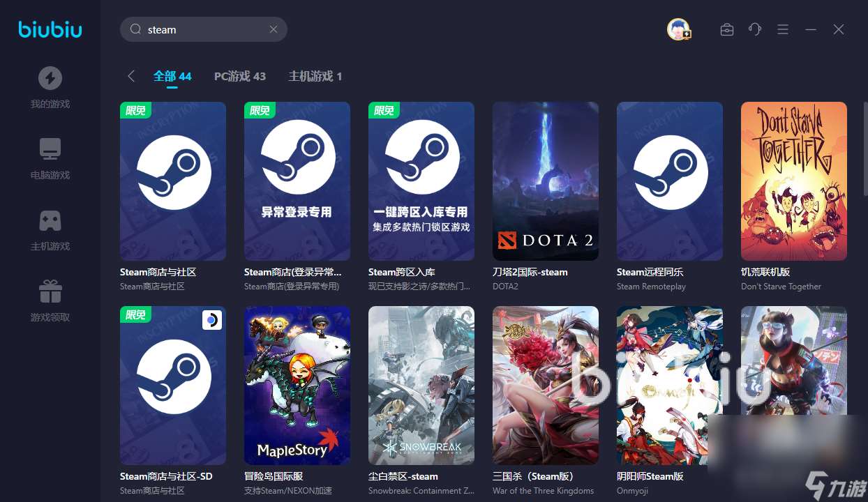Open the console games controller icon
Image resolution: width=868 pixels, height=502 pixels.
(50, 221)
